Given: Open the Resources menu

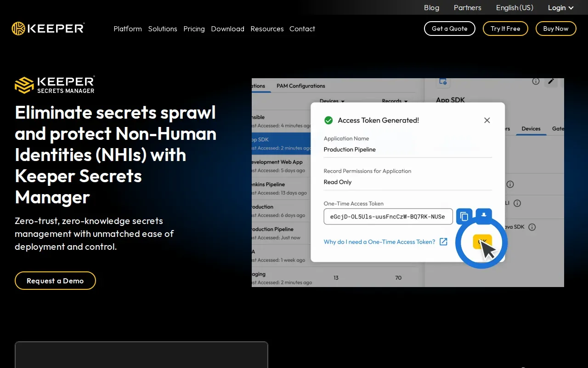Looking at the screenshot, I should [267, 29].
